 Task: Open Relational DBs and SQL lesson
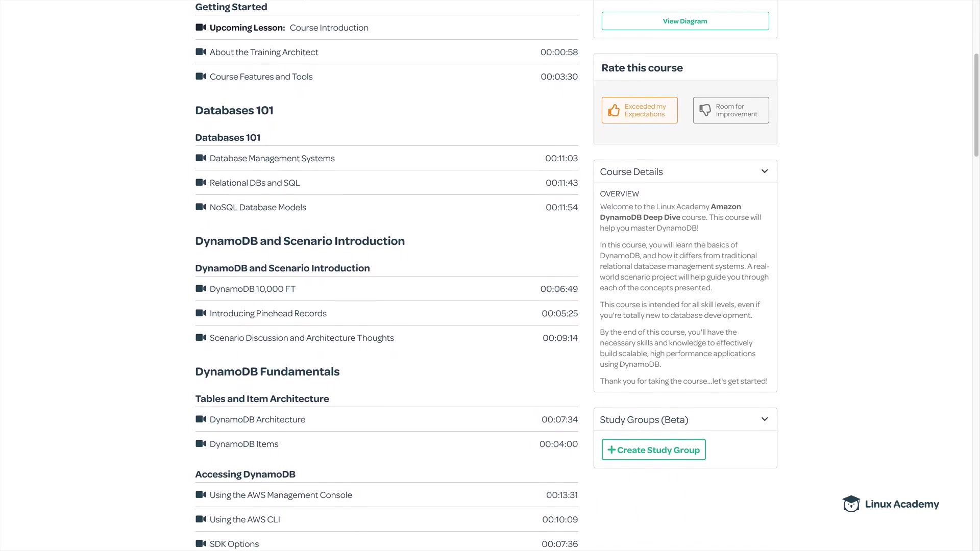click(255, 183)
